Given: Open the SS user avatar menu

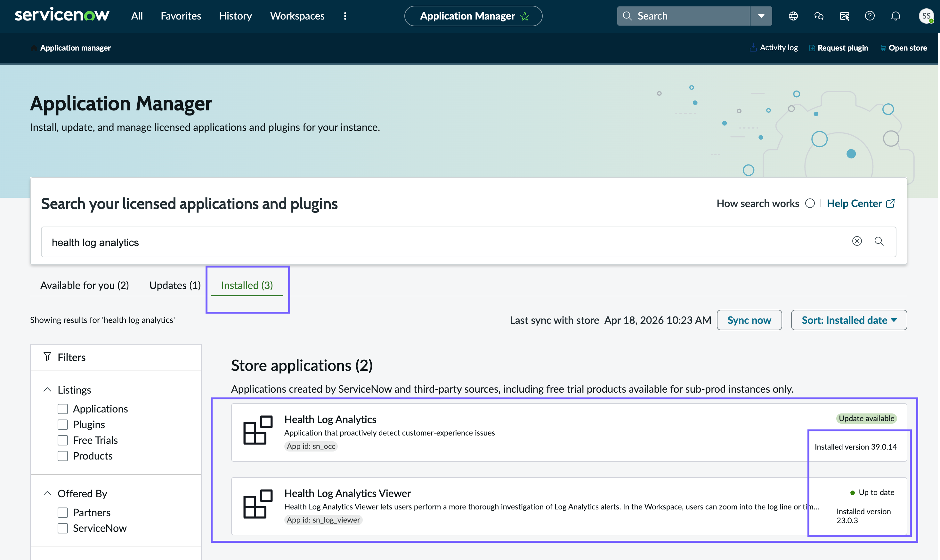Looking at the screenshot, I should pyautogui.click(x=926, y=16).
